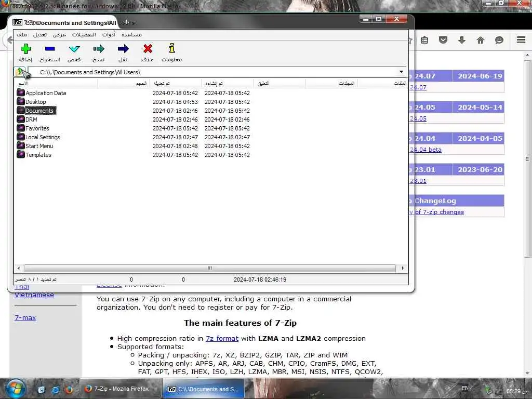Image resolution: width=532 pixels, height=399 pixels.
Task: Open the Favorites (التفضيلات) menu
Action: 84,34
